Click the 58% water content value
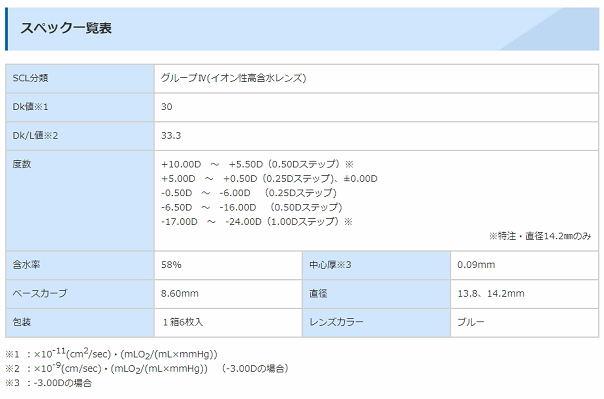The width and height of the screenshot is (604, 399). [171, 265]
